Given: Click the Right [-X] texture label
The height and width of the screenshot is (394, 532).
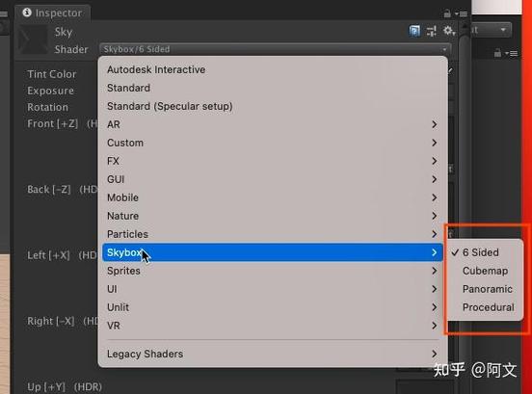Looking at the screenshot, I should point(50,321).
